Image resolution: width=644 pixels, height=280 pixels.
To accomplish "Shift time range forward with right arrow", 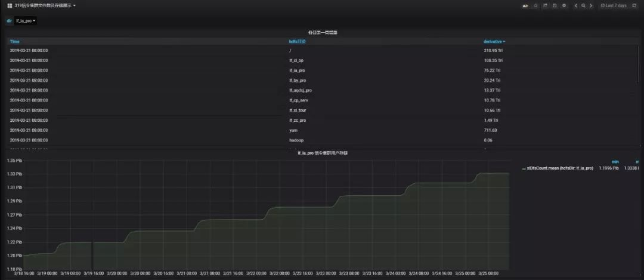I will 591,6.
